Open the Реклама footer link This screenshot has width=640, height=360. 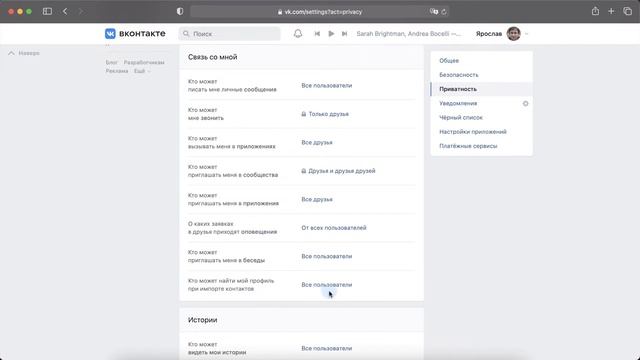click(117, 71)
